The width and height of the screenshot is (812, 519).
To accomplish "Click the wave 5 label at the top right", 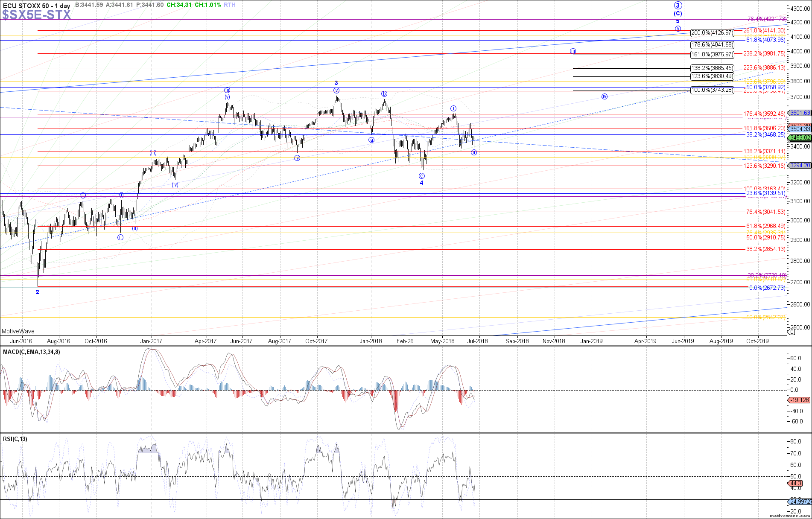I will click(x=678, y=21).
